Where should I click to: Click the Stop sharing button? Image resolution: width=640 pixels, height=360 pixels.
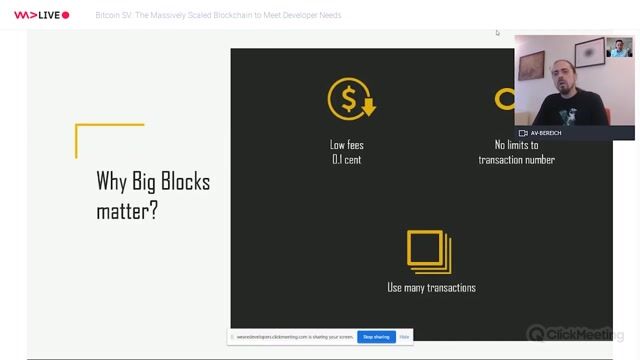pyautogui.click(x=376, y=337)
